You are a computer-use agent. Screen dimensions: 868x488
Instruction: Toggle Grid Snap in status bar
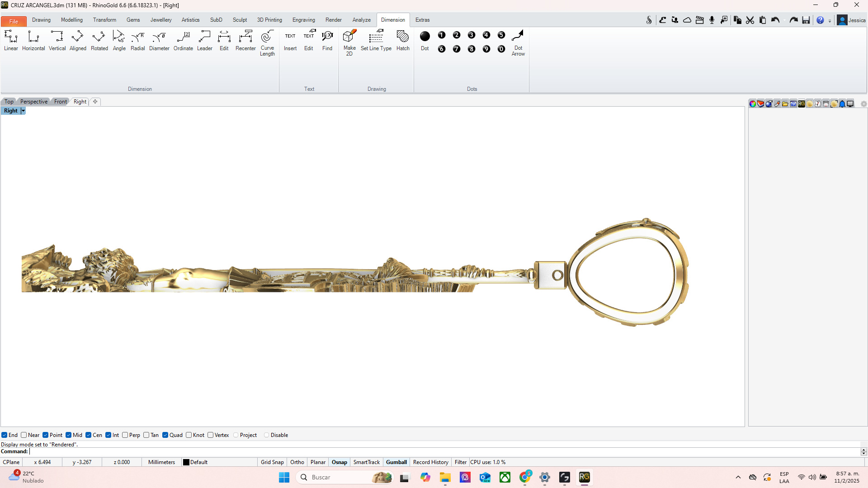(272, 462)
